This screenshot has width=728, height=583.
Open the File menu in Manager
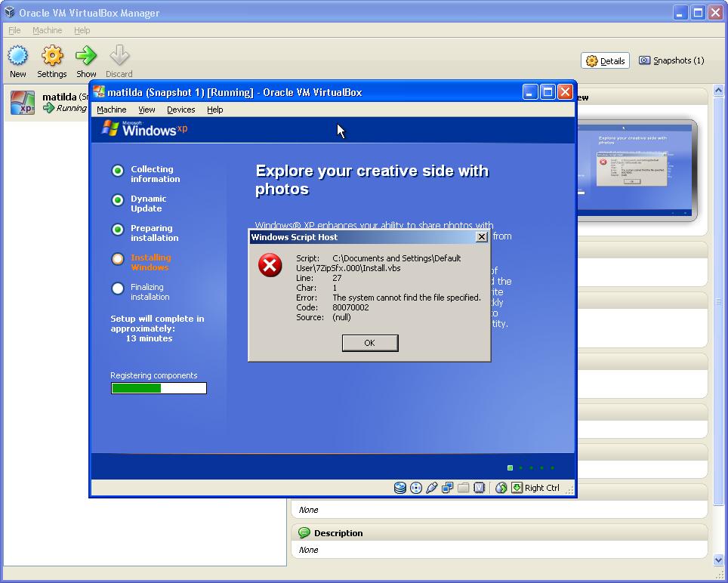click(14, 30)
